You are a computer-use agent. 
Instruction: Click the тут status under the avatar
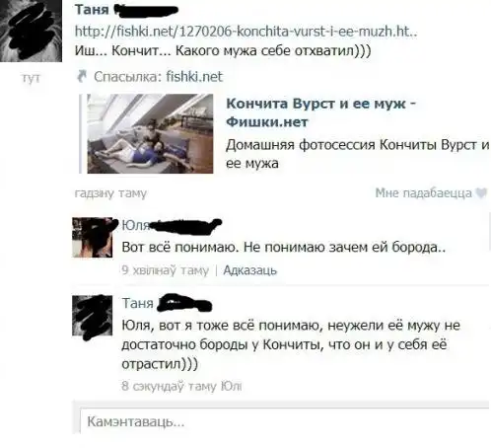31,78
